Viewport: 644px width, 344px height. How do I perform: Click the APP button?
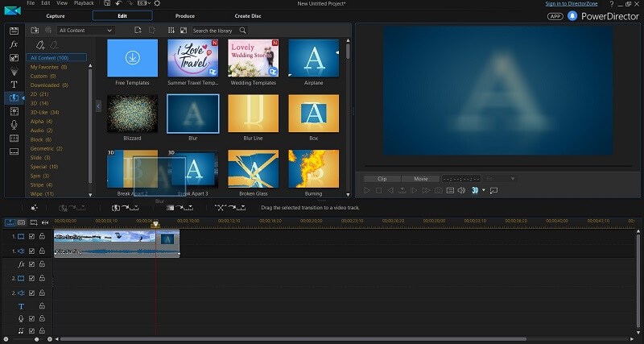pyautogui.click(x=555, y=16)
